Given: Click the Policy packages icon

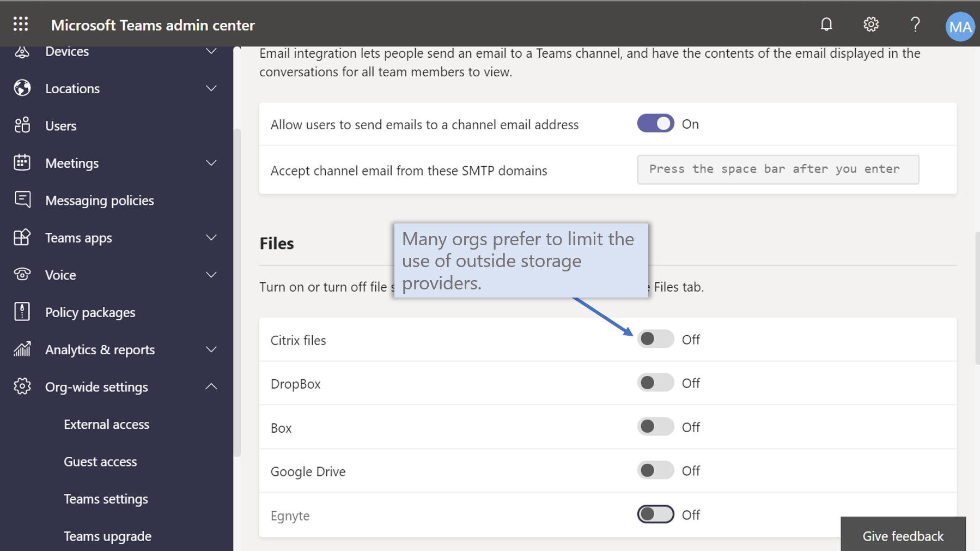Looking at the screenshot, I should (x=22, y=312).
